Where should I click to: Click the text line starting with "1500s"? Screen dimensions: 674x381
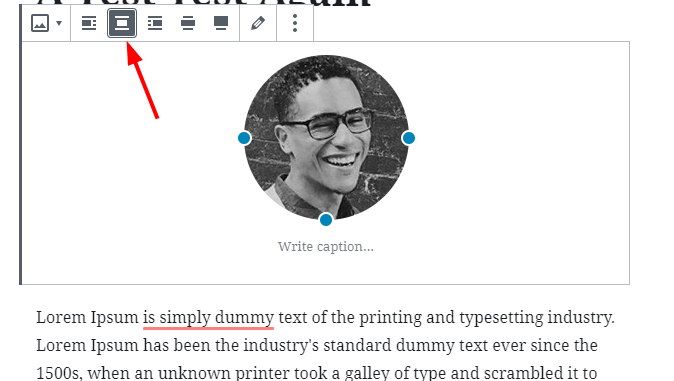[316, 373]
